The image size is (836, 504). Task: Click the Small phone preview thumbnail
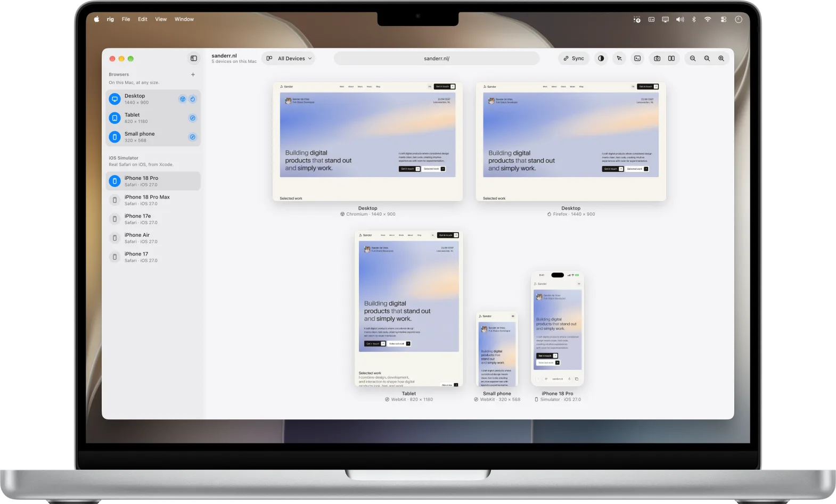pos(497,349)
